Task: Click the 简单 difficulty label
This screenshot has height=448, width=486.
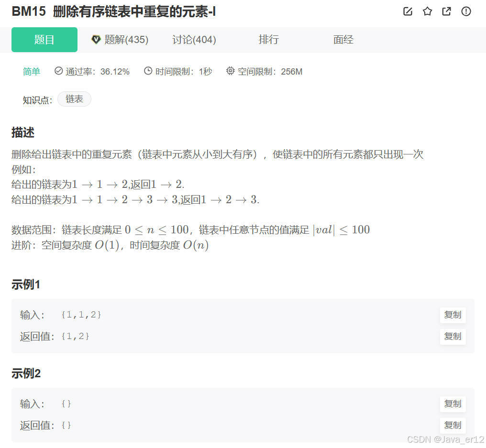Action: [x=31, y=70]
